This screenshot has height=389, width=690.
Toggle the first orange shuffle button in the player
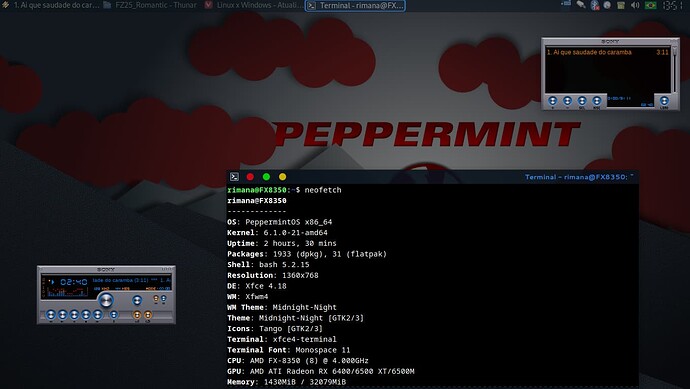[x=137, y=315]
